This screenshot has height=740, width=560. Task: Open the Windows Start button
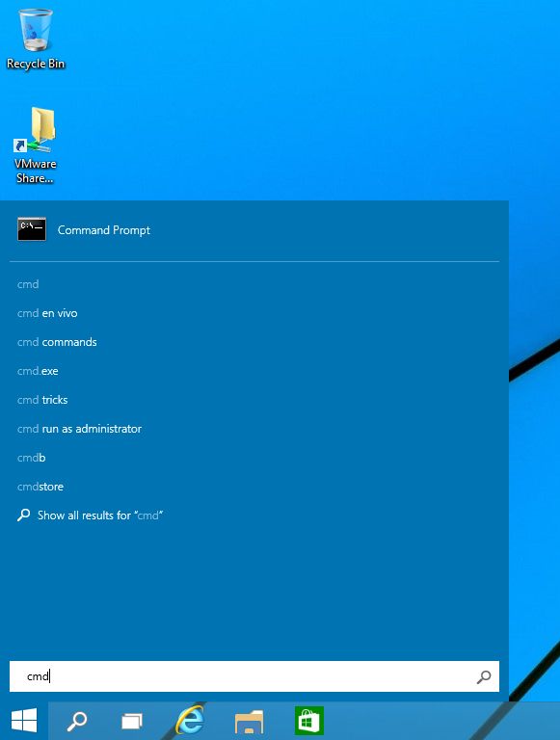pos(23,721)
